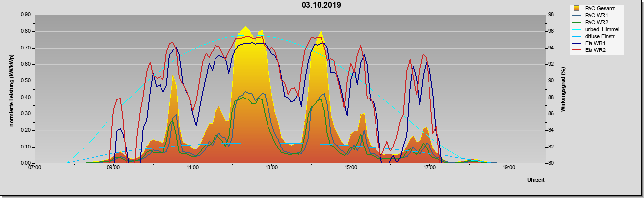Click the PAC Gesamt legend color swatch
This screenshot has width=644, height=198.
click(577, 8)
